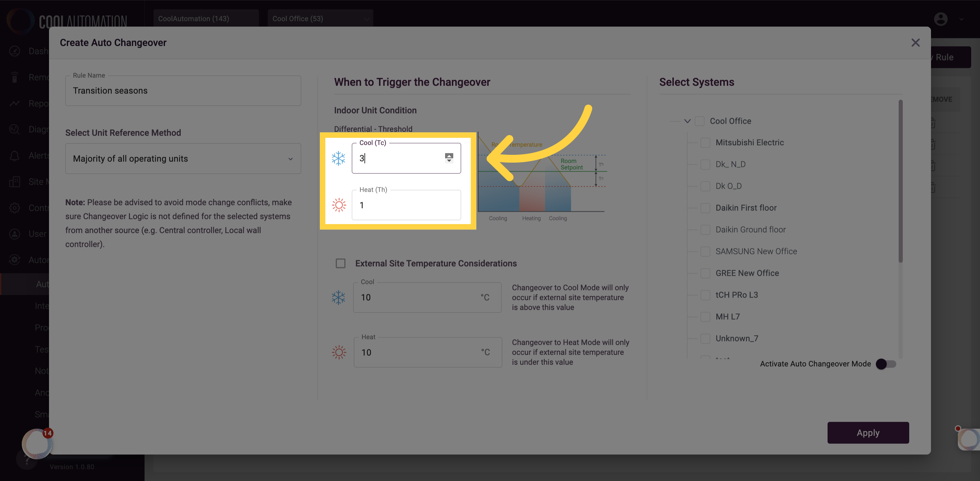
Task: Click the snowflake icon beside external Cool
Action: pos(338,297)
